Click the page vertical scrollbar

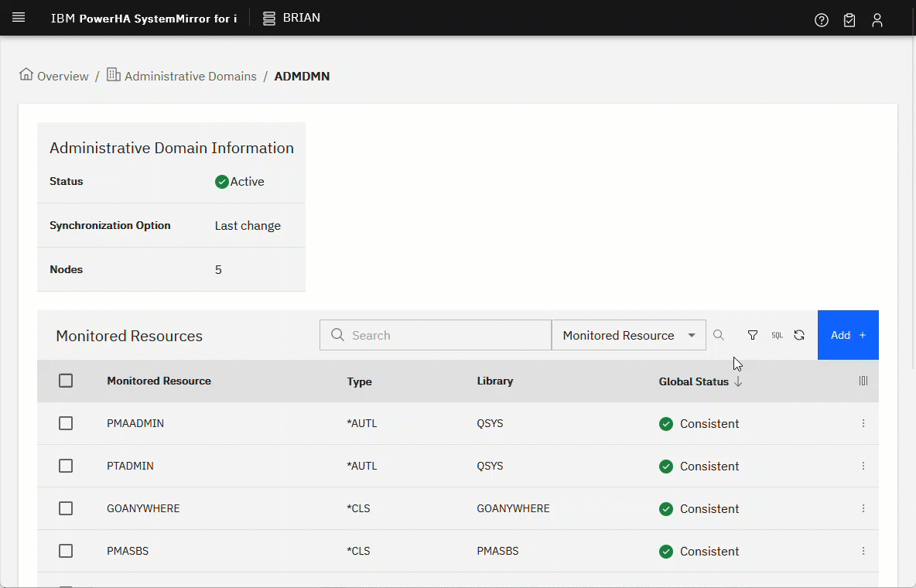coord(912,204)
